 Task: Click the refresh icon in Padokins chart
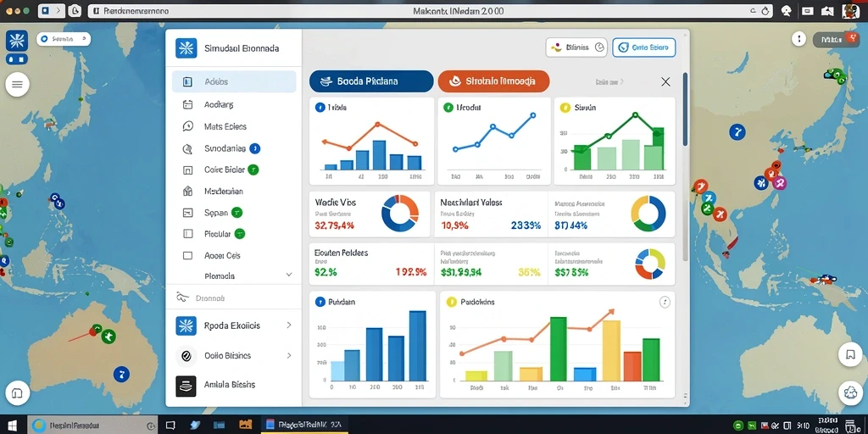665,302
